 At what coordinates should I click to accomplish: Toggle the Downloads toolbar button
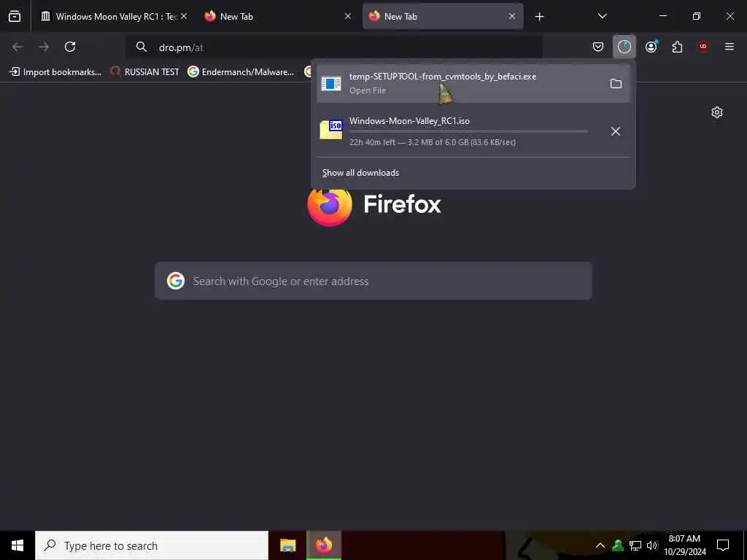624,47
